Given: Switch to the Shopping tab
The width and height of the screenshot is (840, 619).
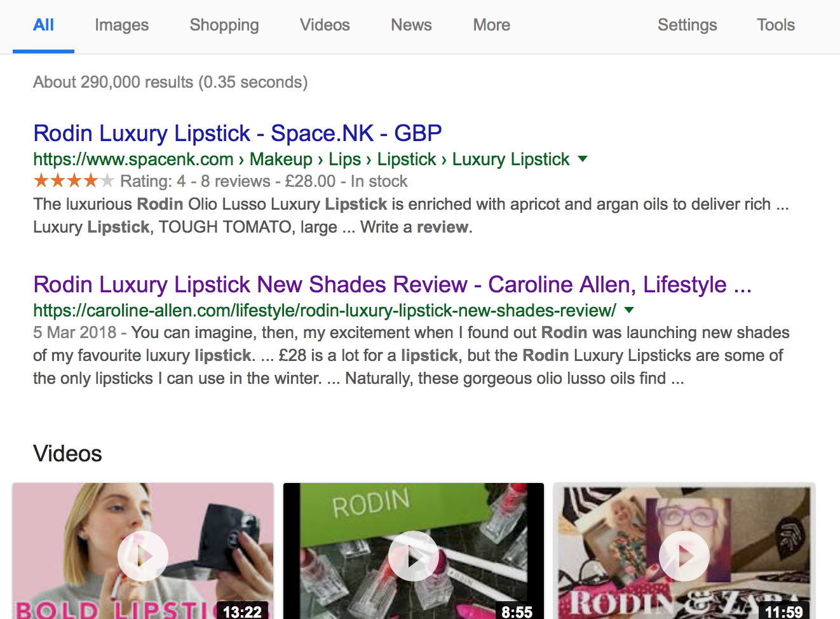Looking at the screenshot, I should tap(224, 25).
